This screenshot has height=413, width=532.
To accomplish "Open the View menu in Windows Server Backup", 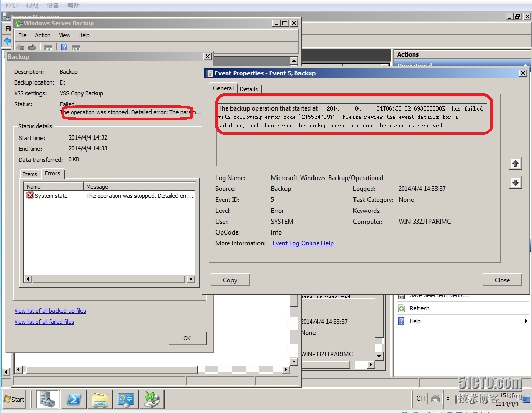I will pyautogui.click(x=64, y=35).
